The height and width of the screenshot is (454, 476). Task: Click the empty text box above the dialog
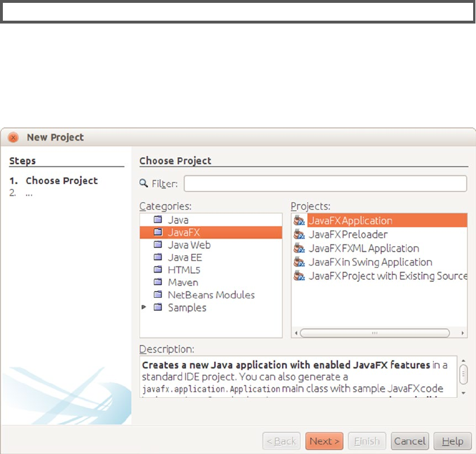point(238,12)
